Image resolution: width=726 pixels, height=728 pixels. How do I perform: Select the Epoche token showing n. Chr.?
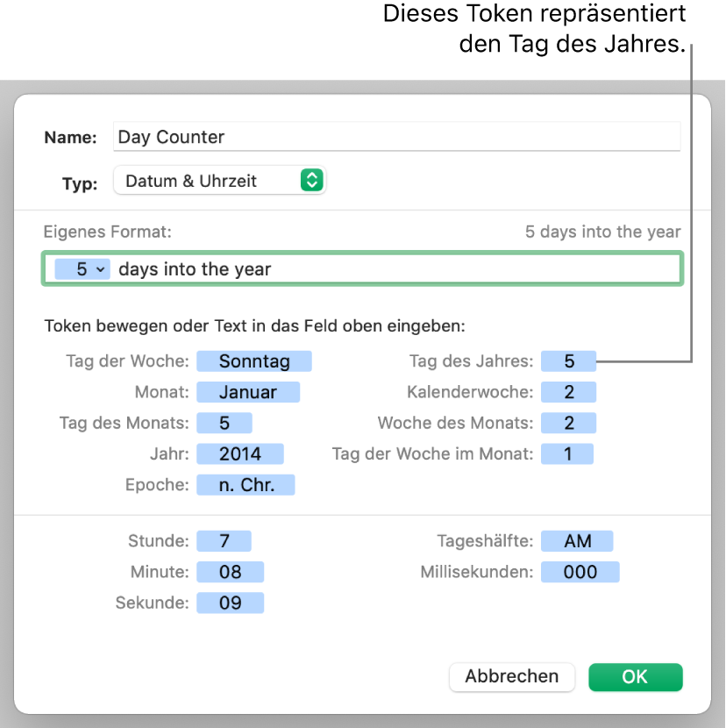(246, 484)
